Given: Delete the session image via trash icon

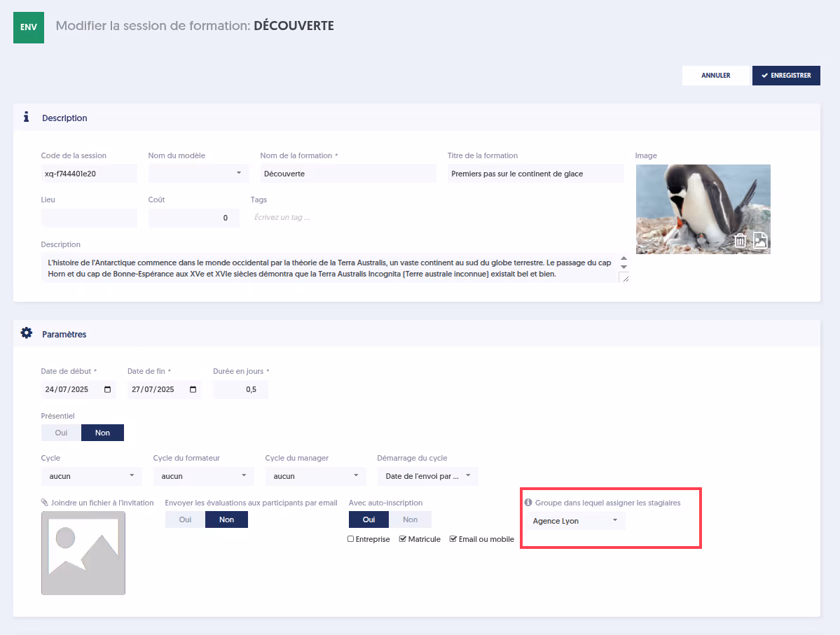Looking at the screenshot, I should click(740, 240).
